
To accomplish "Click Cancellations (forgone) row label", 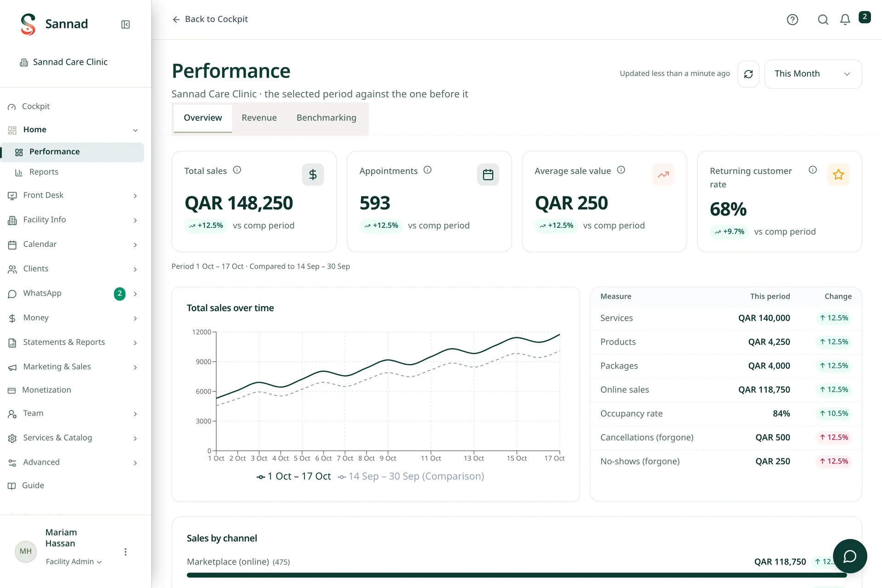I will click(x=647, y=437).
